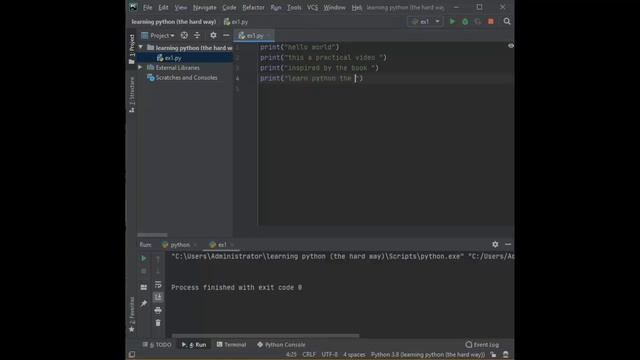
Task: Open Search Everywhere magnifier icon
Action: [x=507, y=21]
